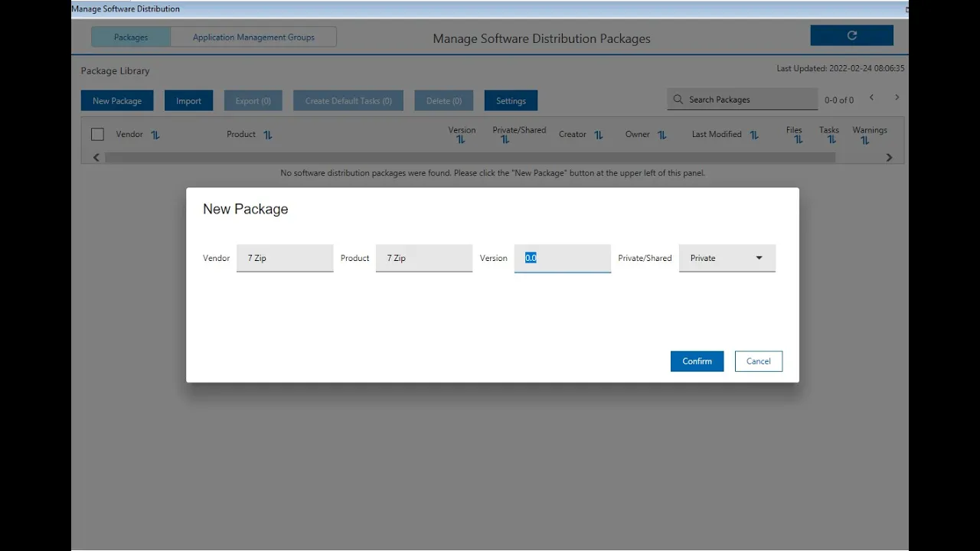
Task: Go to next page arrow
Action: click(897, 98)
